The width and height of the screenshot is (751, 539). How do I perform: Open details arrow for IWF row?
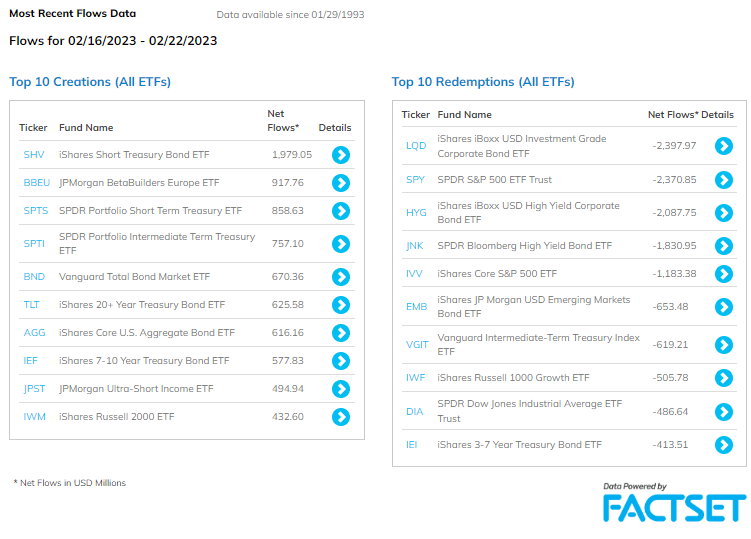(x=724, y=378)
